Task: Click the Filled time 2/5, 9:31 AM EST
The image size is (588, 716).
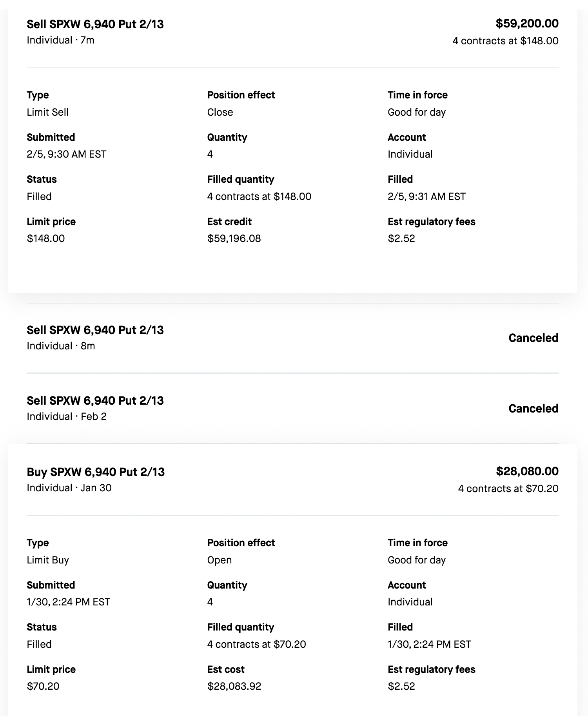Action: point(426,196)
